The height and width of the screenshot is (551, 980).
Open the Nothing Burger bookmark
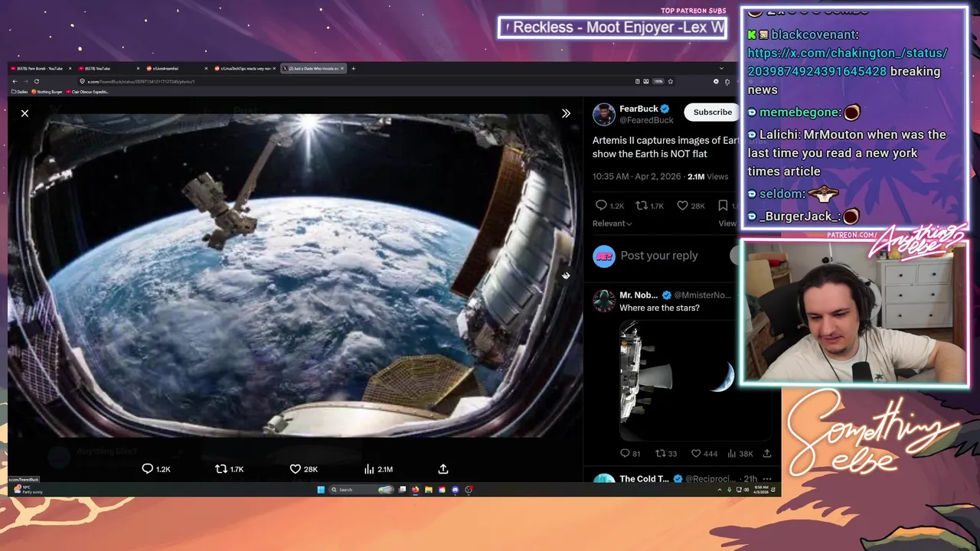click(47, 92)
